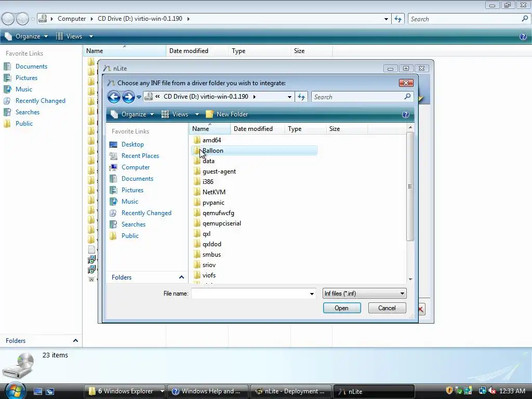Click the Windows Start orb
The width and height of the screenshot is (532, 399).
15,391
